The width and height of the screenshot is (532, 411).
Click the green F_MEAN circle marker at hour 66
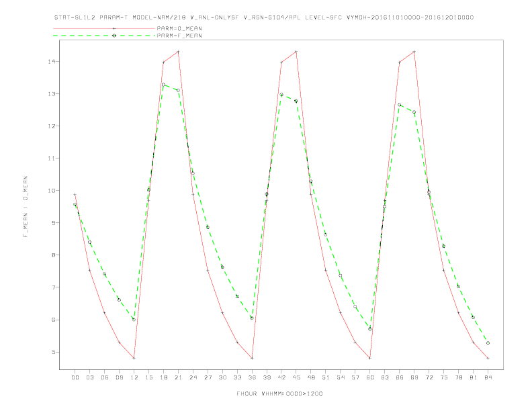click(400, 105)
